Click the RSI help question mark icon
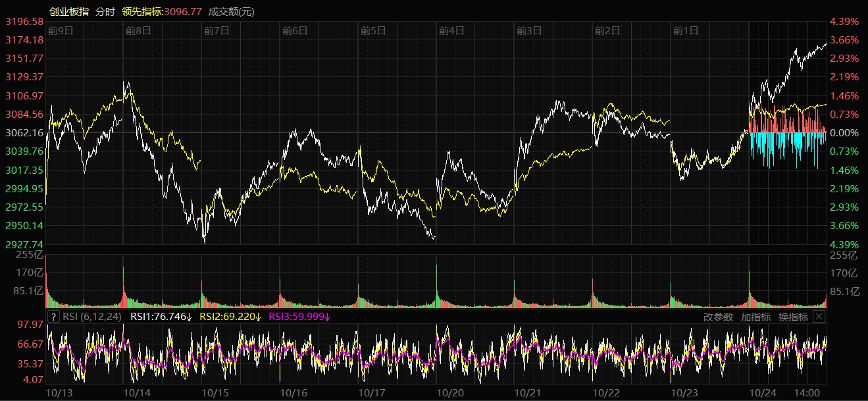 coord(54,317)
